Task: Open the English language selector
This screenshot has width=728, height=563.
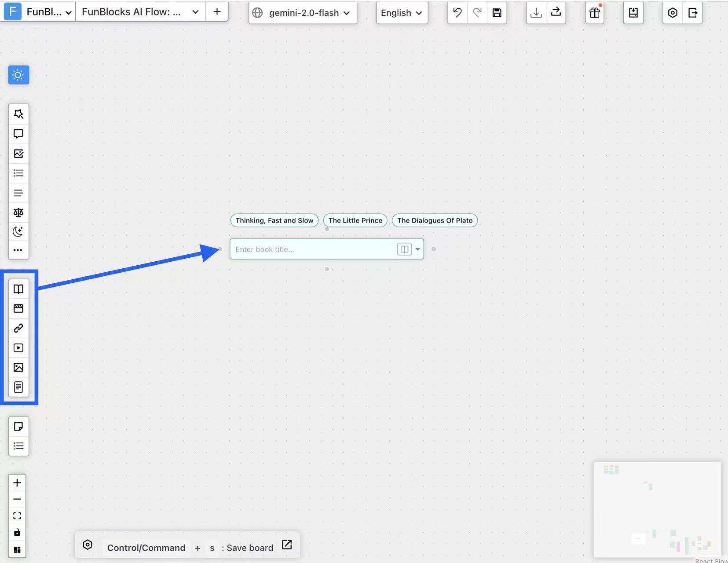Action: 401,13
